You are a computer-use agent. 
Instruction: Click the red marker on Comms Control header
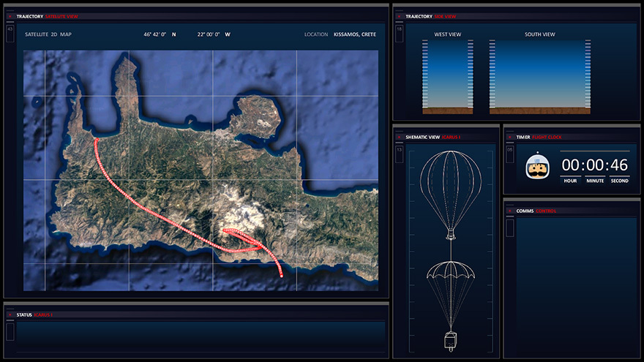(x=509, y=211)
